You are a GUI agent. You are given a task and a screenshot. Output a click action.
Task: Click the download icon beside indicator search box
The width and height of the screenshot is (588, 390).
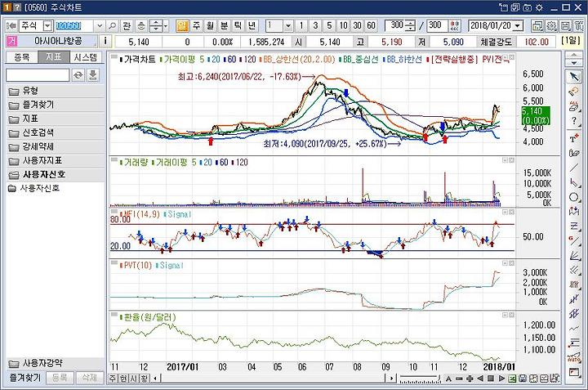point(92,75)
